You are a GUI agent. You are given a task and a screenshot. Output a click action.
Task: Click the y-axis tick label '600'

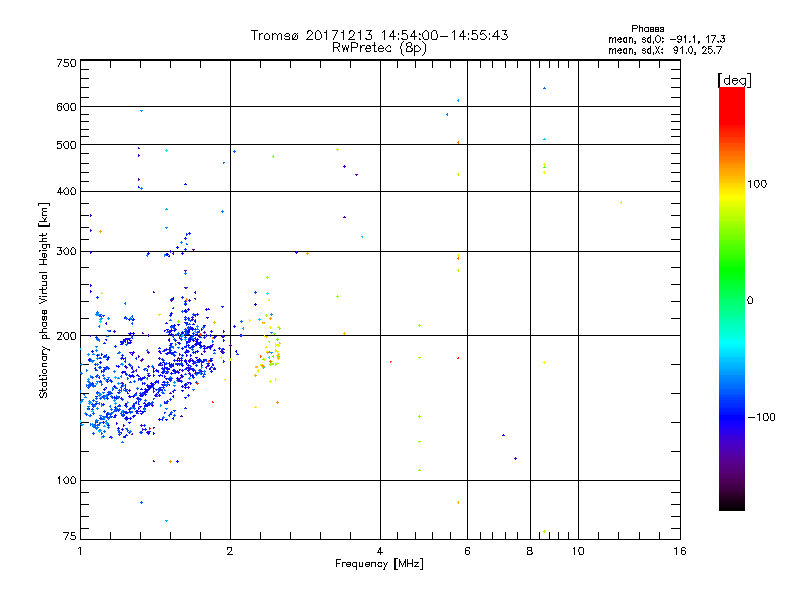tap(66, 107)
